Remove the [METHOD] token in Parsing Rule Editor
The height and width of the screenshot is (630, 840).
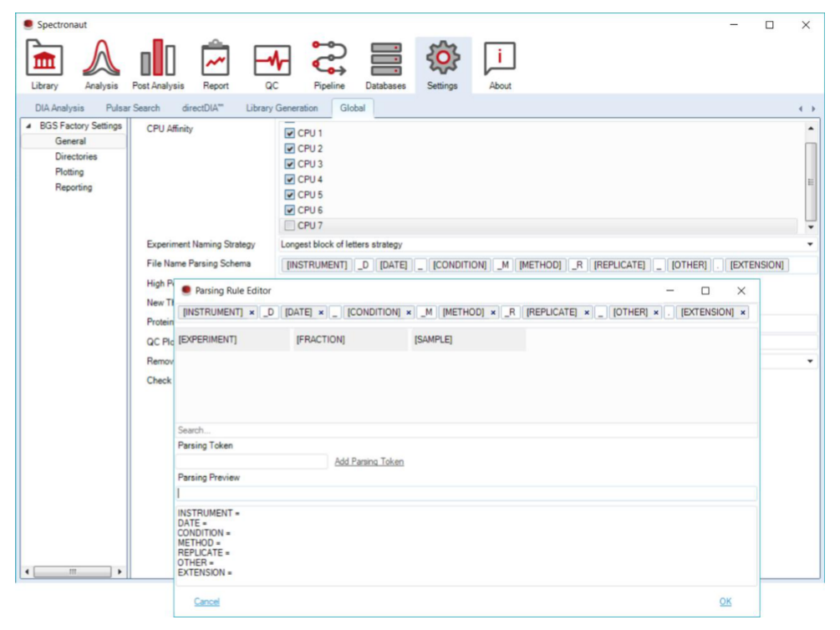coord(493,312)
